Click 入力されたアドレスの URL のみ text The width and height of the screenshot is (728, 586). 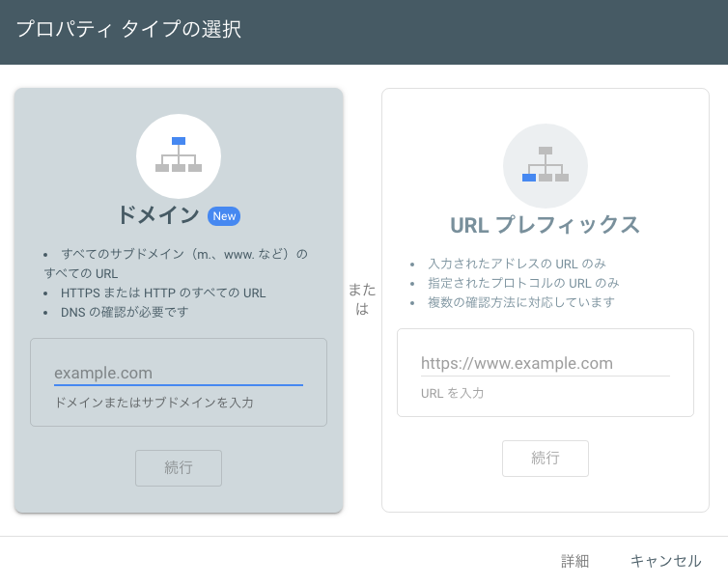coord(518,264)
